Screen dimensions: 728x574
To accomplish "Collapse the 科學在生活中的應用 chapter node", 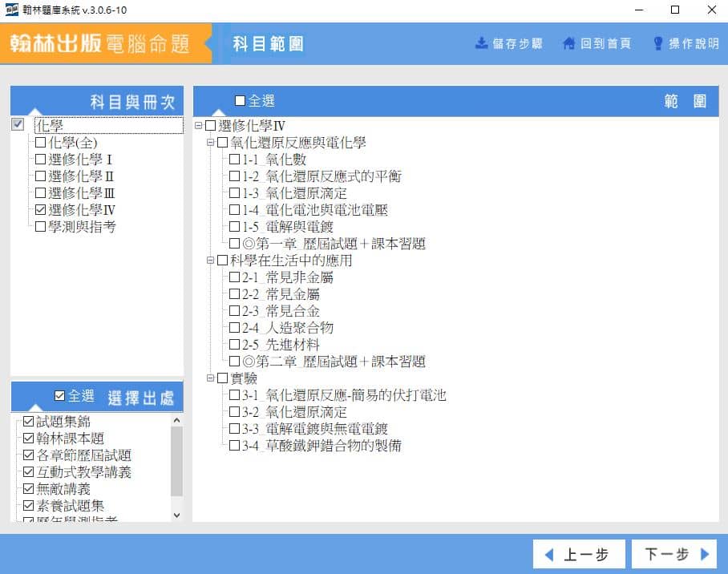I will [210, 260].
